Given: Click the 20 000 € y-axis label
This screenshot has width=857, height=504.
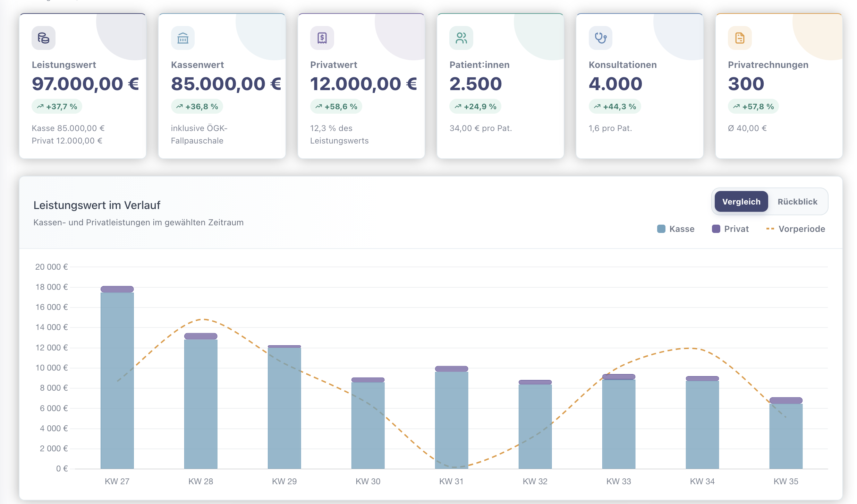Looking at the screenshot, I should coord(51,267).
